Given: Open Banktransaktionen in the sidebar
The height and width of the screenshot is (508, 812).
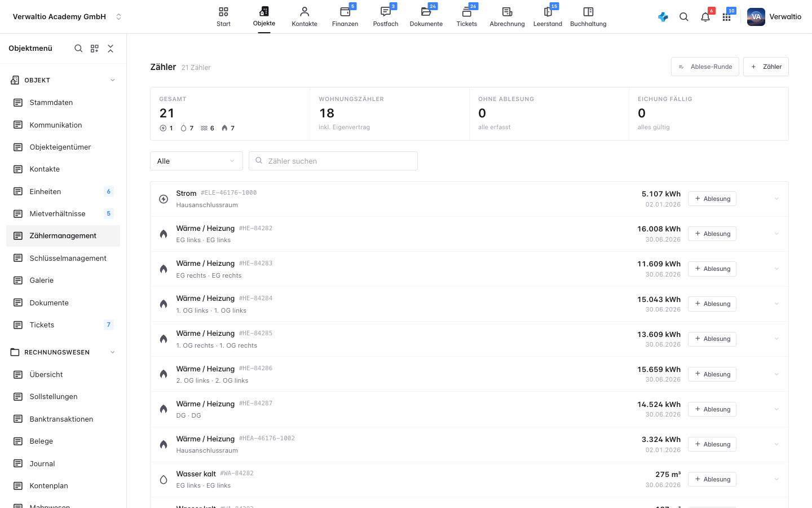Looking at the screenshot, I should [63, 419].
